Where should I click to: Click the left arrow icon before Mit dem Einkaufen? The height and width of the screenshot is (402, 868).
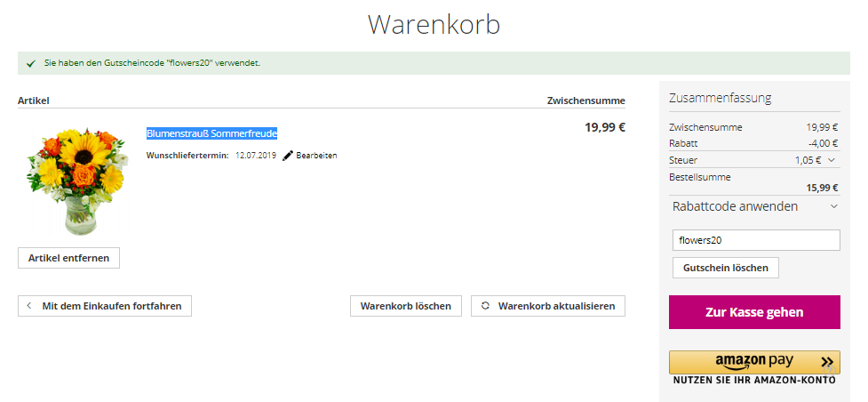tap(29, 306)
